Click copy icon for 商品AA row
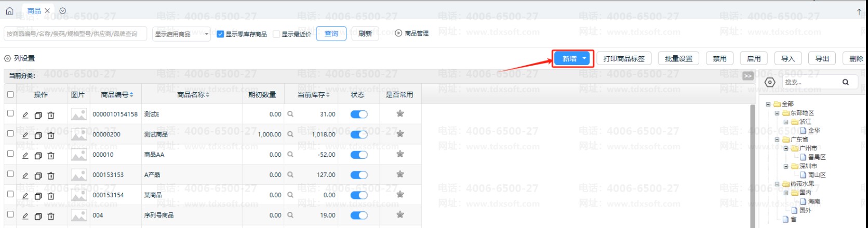Viewport: 868px width, 228px height. (x=38, y=156)
